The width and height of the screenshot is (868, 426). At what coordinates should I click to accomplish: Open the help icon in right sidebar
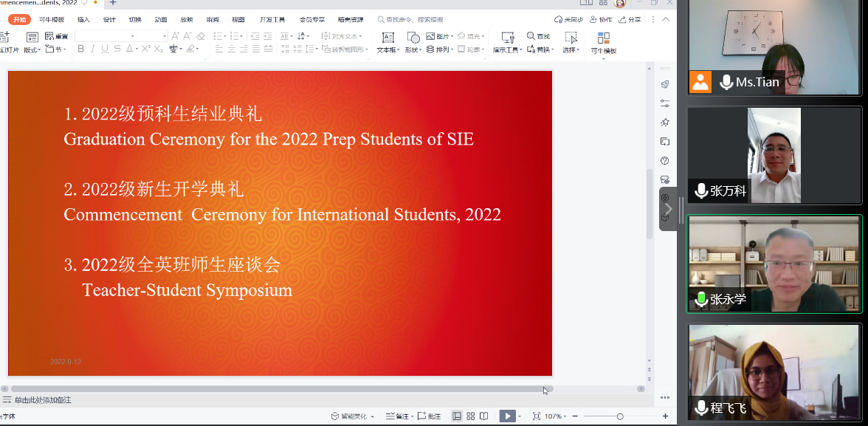[x=665, y=161]
